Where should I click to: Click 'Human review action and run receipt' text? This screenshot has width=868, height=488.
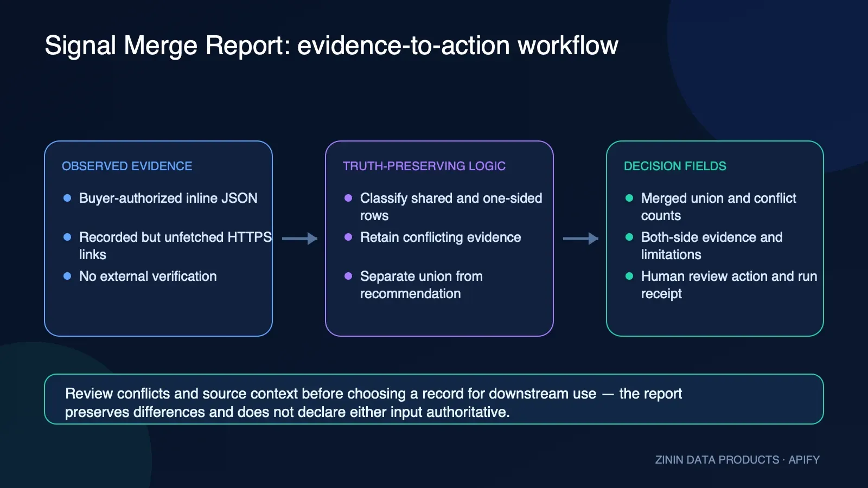point(729,285)
